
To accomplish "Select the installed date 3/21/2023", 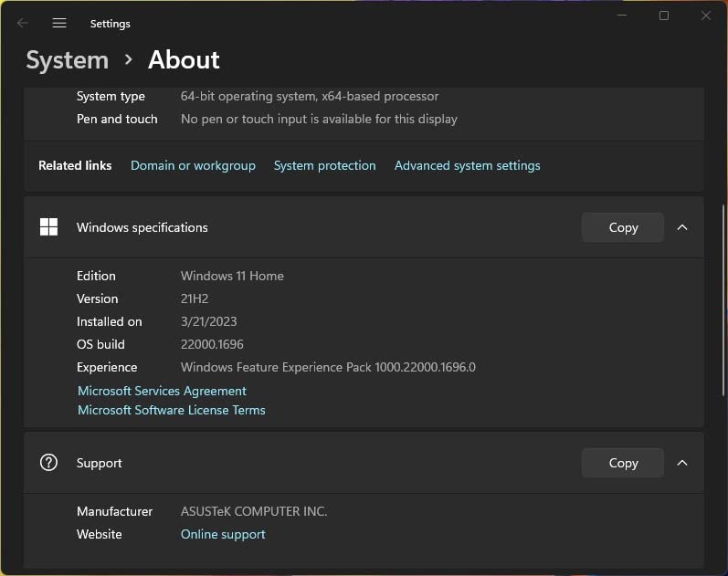I will [209, 321].
